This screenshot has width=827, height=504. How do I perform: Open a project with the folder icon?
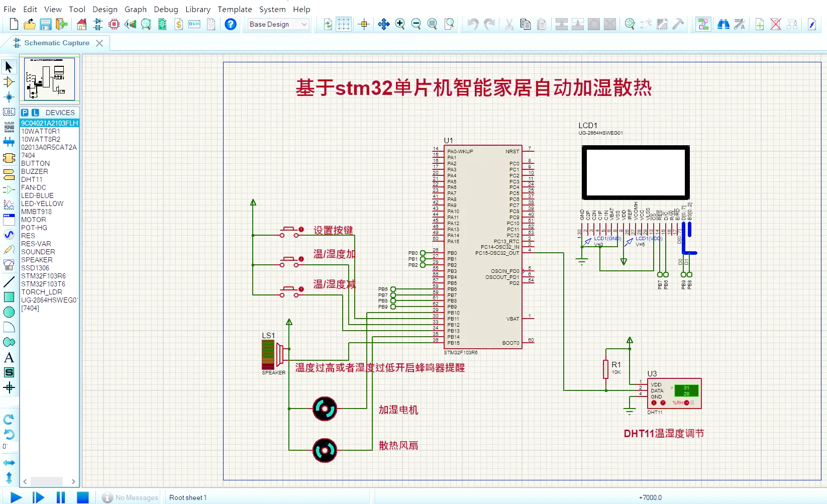pyautogui.click(x=30, y=24)
